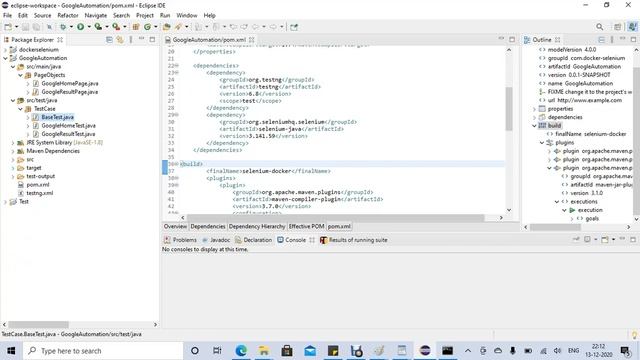Screen dimensions: 640x360
Task: Toggle code folding at plugins line 38
Action: point(177,178)
